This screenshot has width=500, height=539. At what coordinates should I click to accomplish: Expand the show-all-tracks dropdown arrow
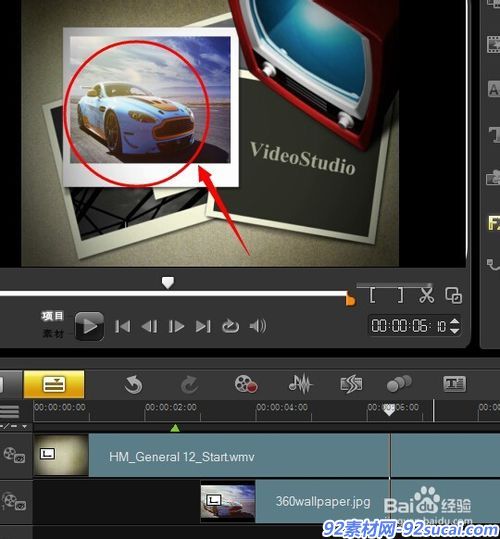25,427
